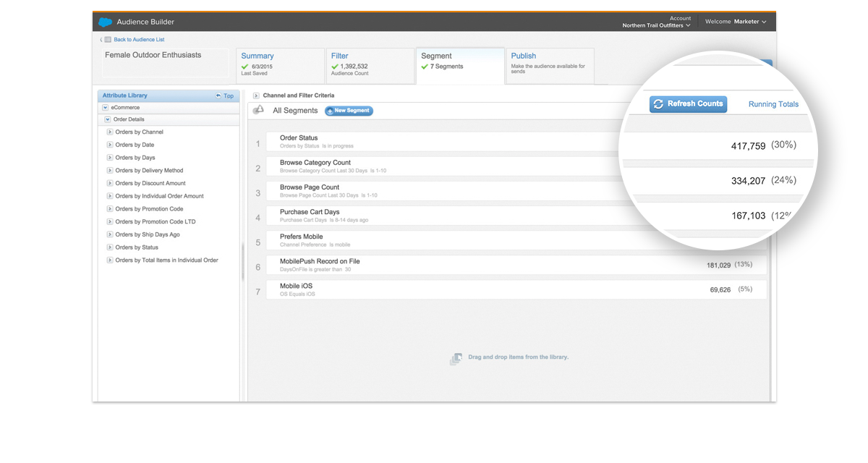Viewport: 868px width, 463px height.
Task: Open the Northern Trail Outfitters account dropdown
Action: (656, 25)
